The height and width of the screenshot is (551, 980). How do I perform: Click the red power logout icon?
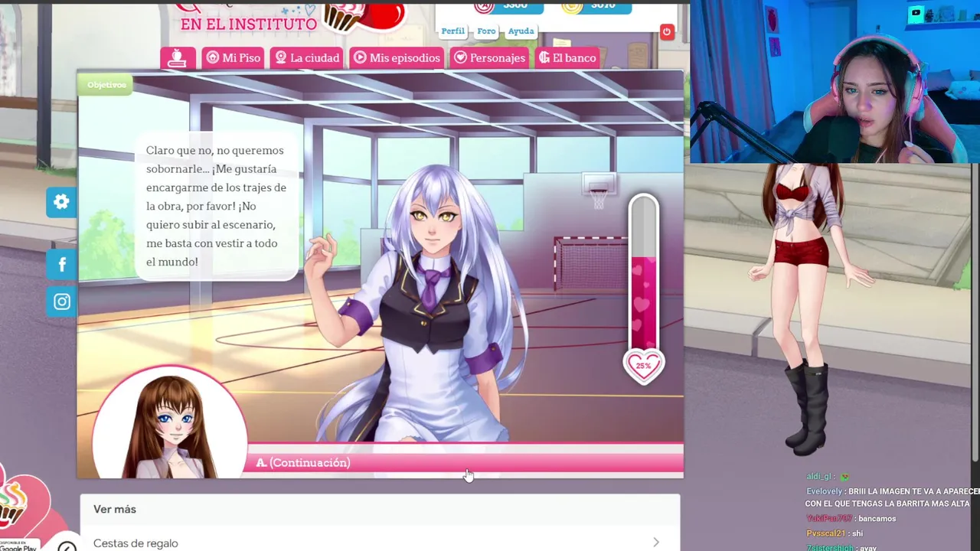click(x=666, y=32)
